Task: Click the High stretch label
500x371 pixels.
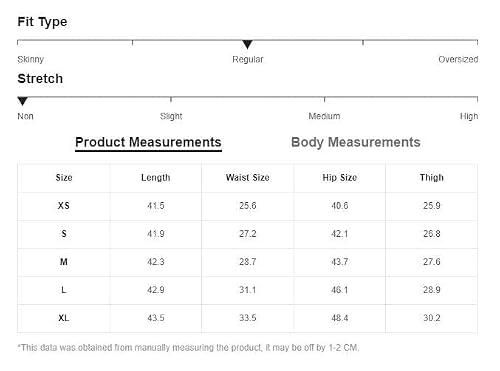Action: point(469,116)
